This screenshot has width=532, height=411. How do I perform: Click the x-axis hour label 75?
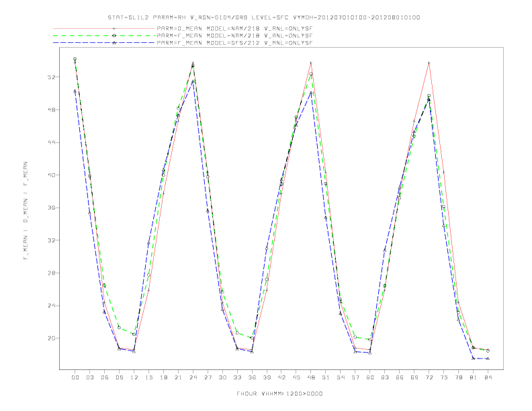pyautogui.click(x=444, y=377)
